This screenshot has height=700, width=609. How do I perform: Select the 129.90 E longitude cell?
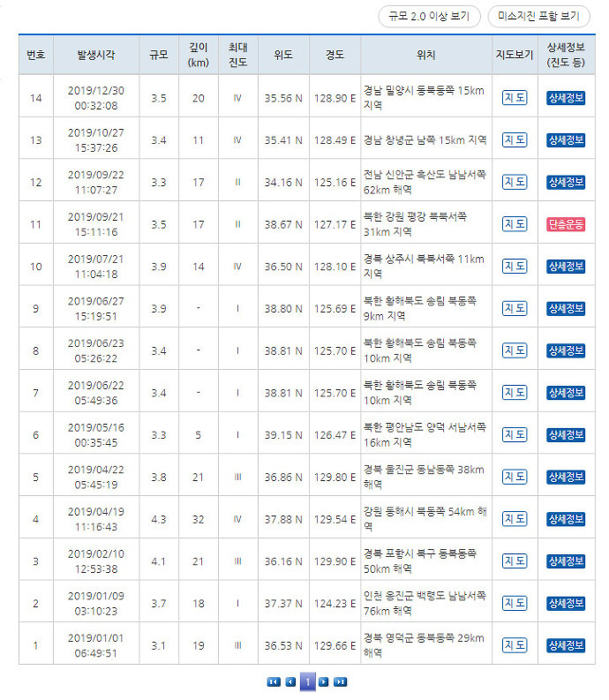tap(335, 561)
